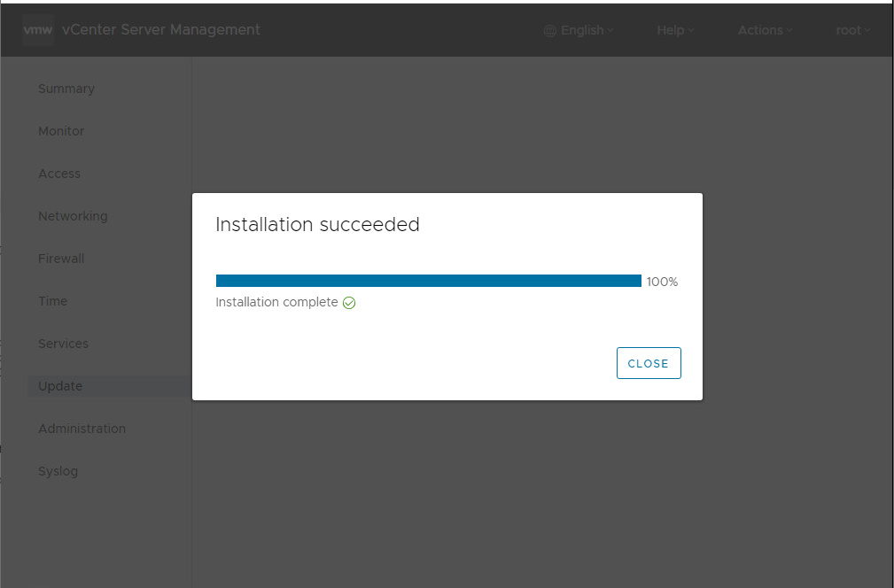Viewport: 894px width, 588px height.
Task: Expand the Actions dropdown menu
Action: point(766,30)
